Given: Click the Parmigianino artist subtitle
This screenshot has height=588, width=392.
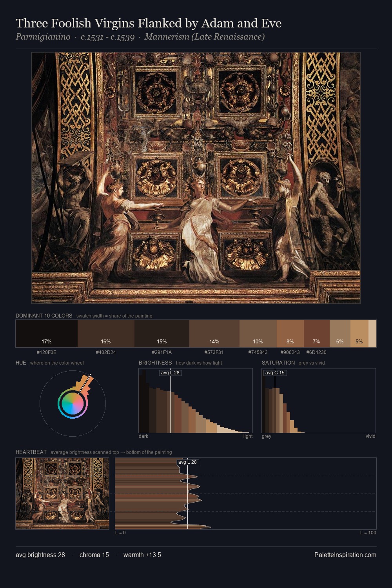Looking at the screenshot, I should click(140, 37).
